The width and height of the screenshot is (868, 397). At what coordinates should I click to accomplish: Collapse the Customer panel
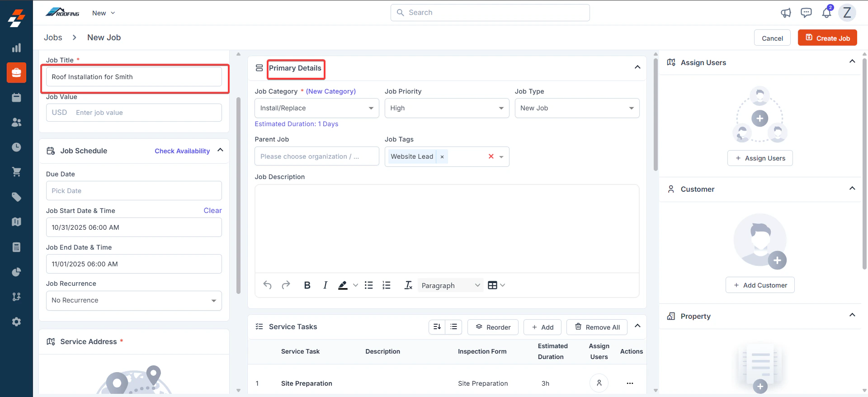tap(852, 189)
